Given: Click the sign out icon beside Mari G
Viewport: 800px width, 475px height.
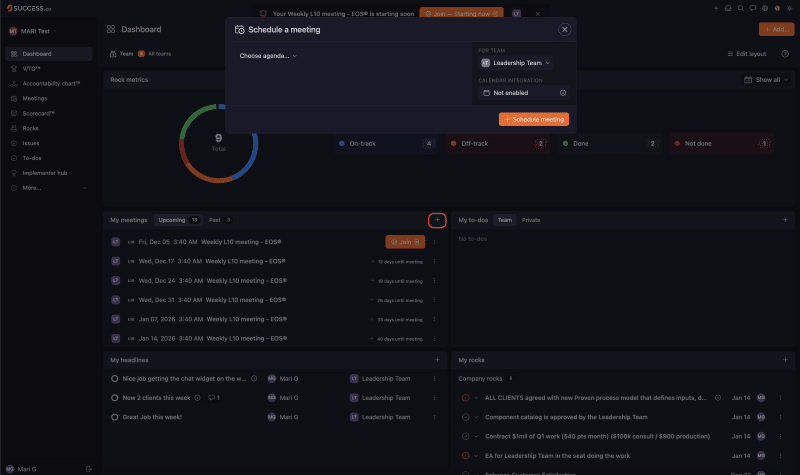Looking at the screenshot, I should tap(89, 469).
